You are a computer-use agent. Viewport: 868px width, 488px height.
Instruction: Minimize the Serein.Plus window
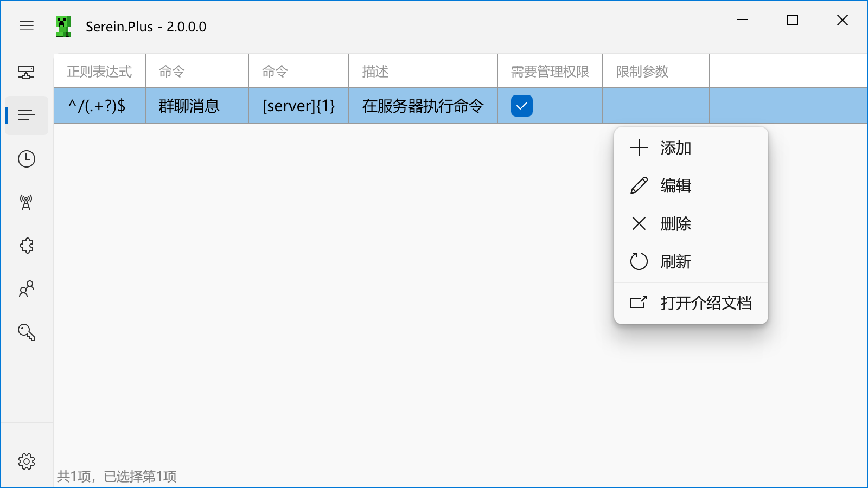pyautogui.click(x=743, y=20)
